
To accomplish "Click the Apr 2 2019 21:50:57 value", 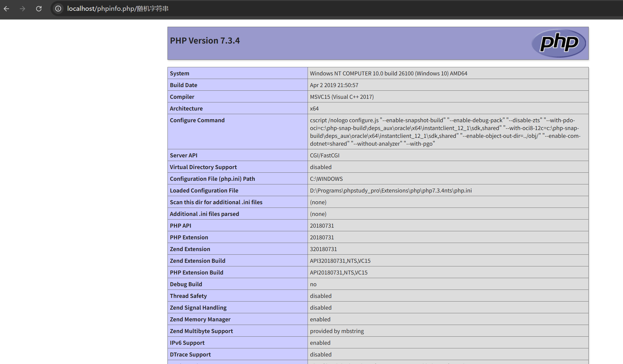I will click(x=334, y=85).
